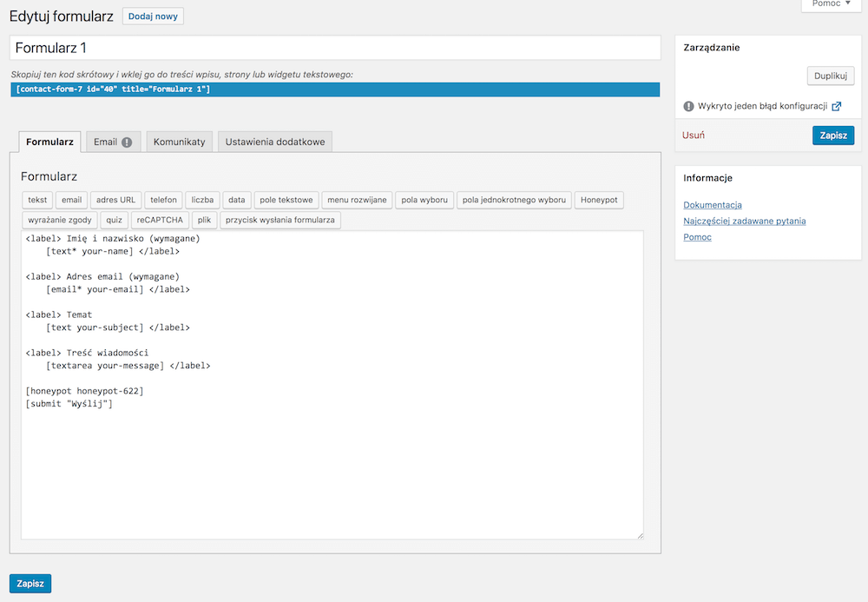
Task: Insert a plik file tag
Action: coord(204,220)
